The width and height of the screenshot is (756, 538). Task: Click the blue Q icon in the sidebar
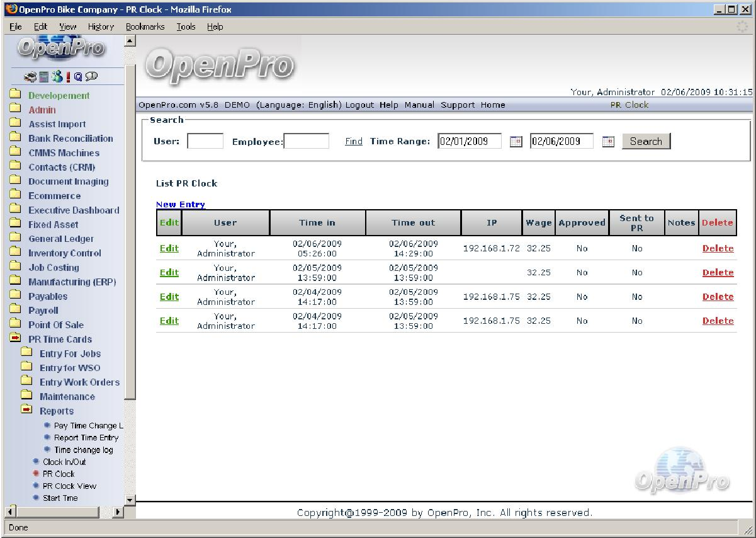78,77
